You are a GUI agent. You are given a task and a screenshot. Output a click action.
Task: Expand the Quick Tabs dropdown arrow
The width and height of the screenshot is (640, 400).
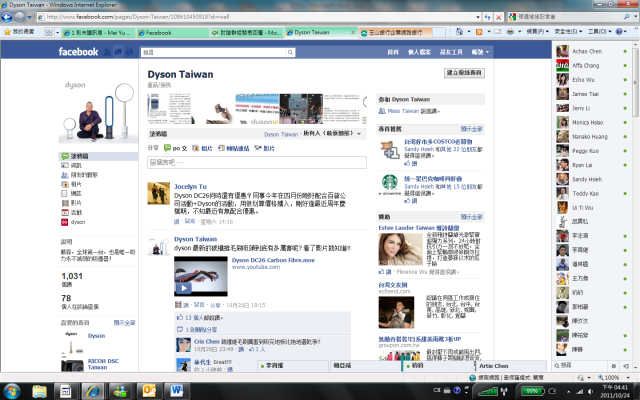[57, 33]
